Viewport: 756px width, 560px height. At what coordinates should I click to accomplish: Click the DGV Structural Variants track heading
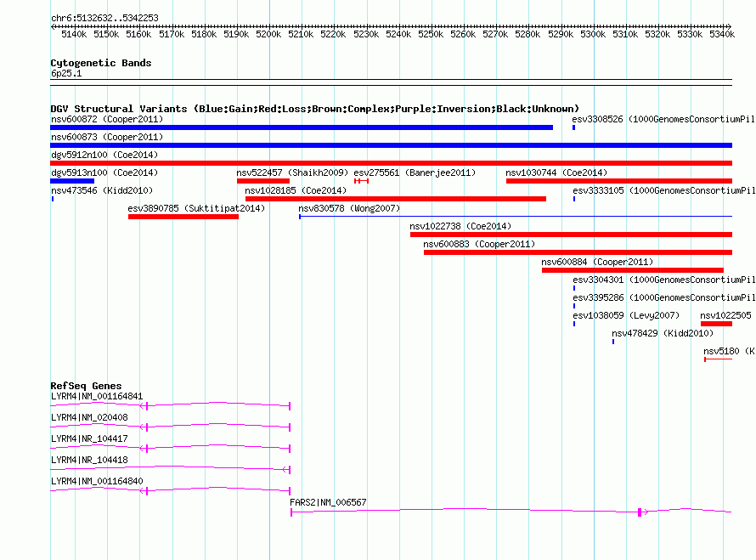[314, 109]
